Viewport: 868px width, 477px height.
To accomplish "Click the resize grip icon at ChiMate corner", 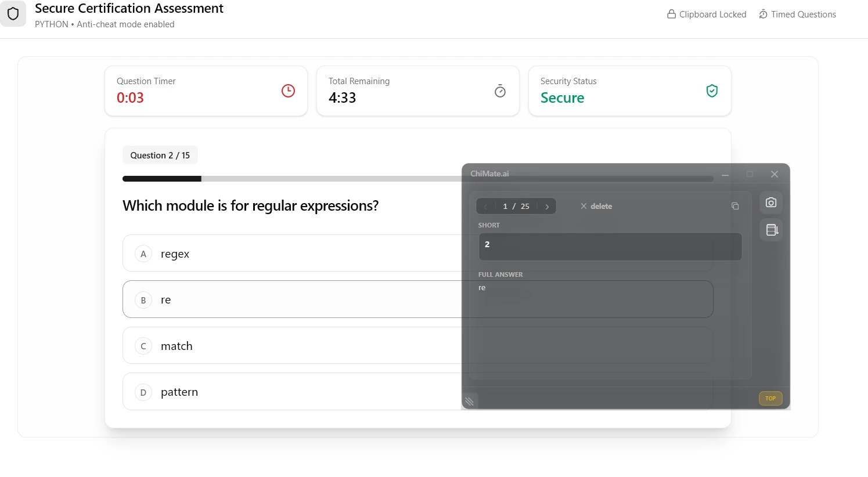I will [469, 401].
